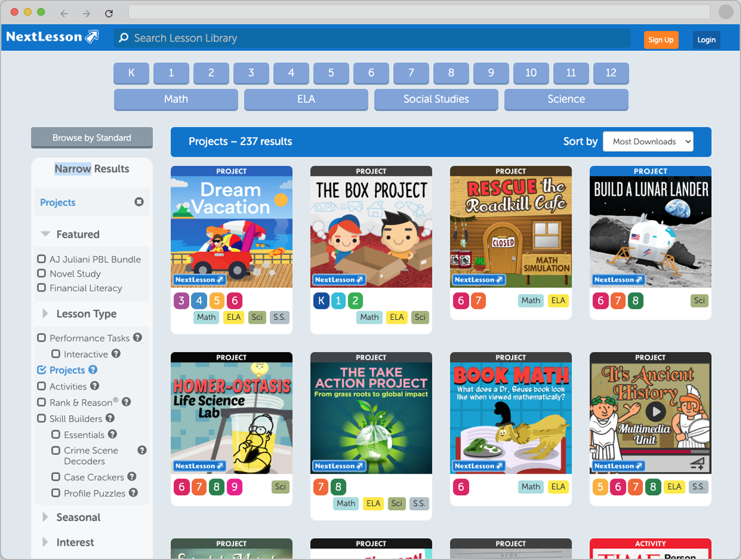741x560 pixels.
Task: Select the Science subject tab
Action: click(566, 99)
